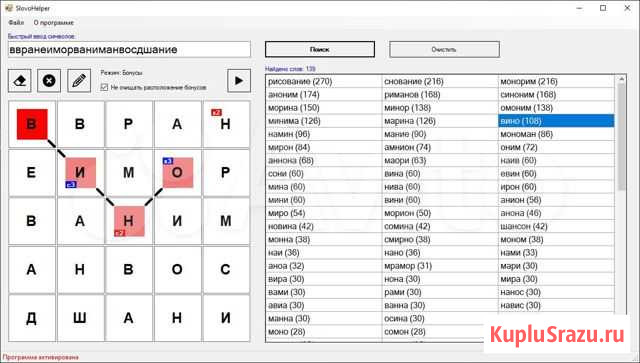The width and height of the screenshot is (640, 363).
Task: Click the Очистить button
Action: 444,49
